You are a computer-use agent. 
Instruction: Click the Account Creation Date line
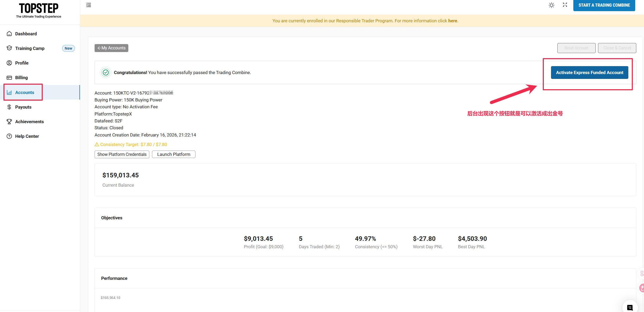coord(145,135)
